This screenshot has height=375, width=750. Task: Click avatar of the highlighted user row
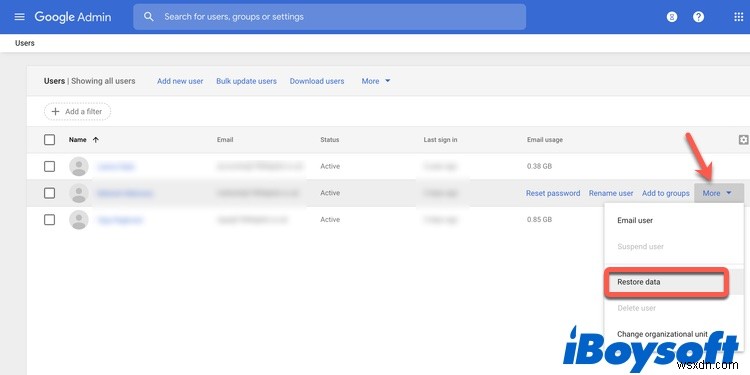pyautogui.click(x=78, y=193)
